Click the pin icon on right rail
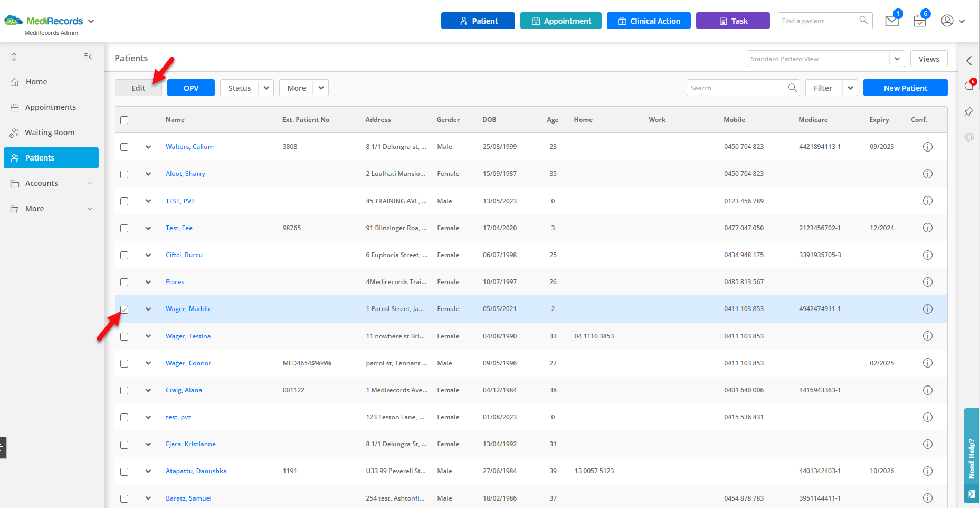Screen dimensions: 980x508 (969, 112)
